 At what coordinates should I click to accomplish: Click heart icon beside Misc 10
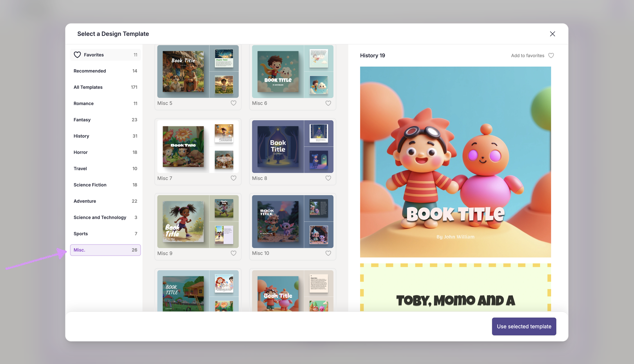click(328, 253)
